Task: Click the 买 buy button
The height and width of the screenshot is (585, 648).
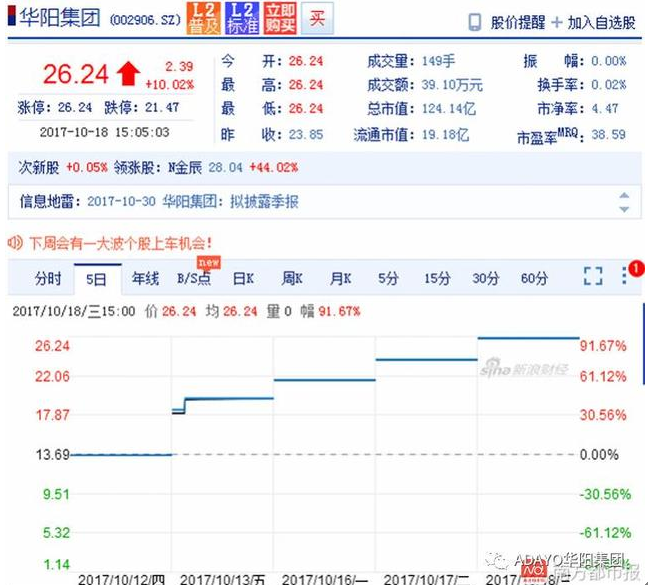Action: [317, 18]
